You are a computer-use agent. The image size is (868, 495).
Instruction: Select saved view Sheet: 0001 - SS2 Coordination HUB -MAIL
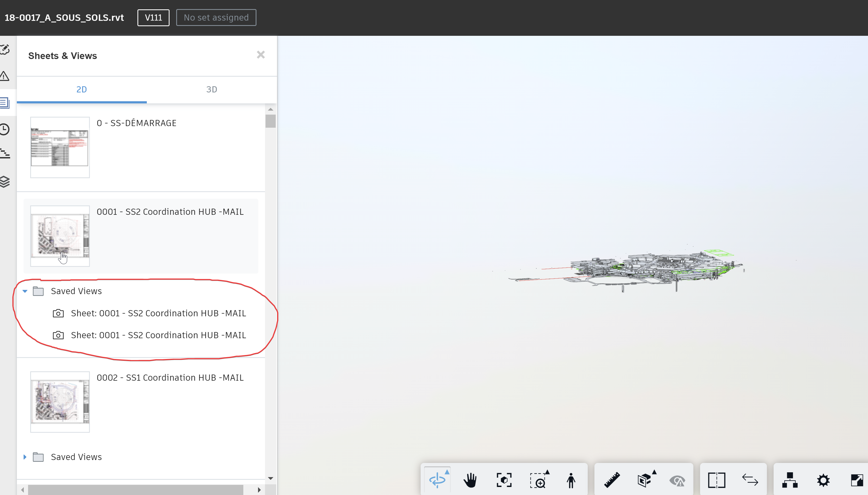coord(159,313)
